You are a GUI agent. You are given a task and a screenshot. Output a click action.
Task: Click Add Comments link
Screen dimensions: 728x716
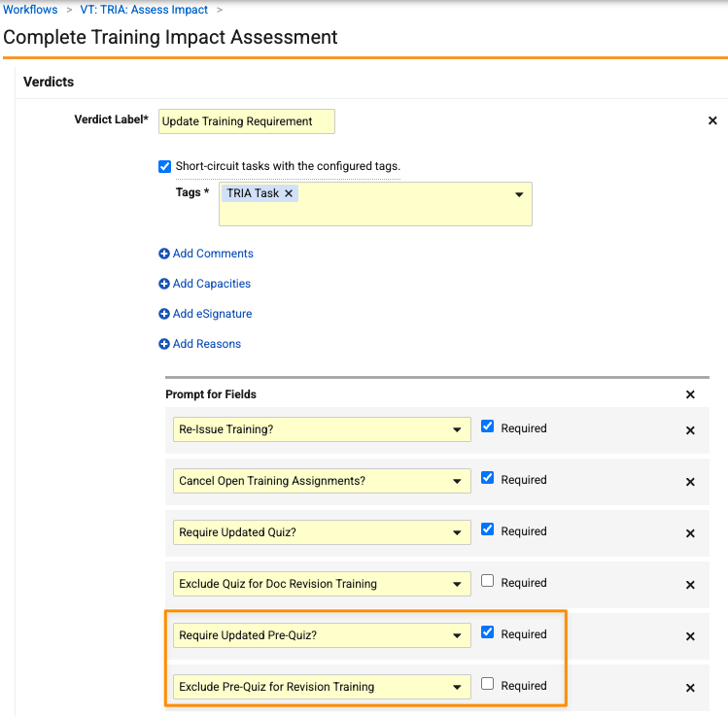(213, 254)
